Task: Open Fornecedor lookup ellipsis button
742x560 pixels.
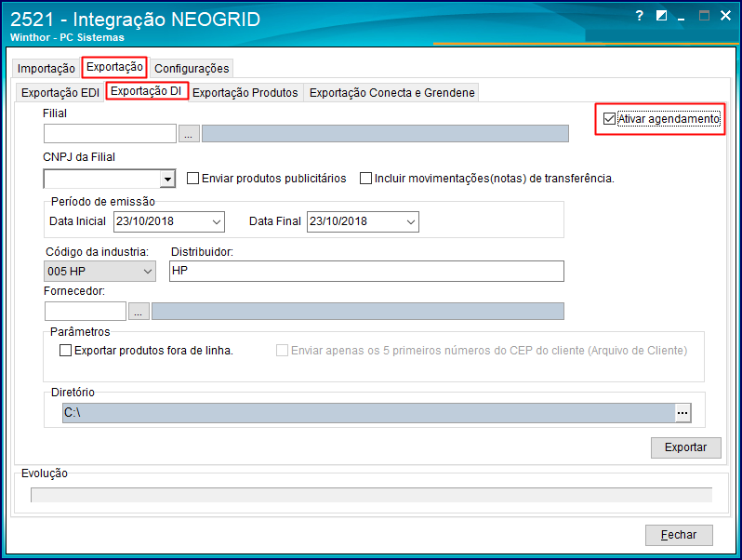Action: (139, 312)
